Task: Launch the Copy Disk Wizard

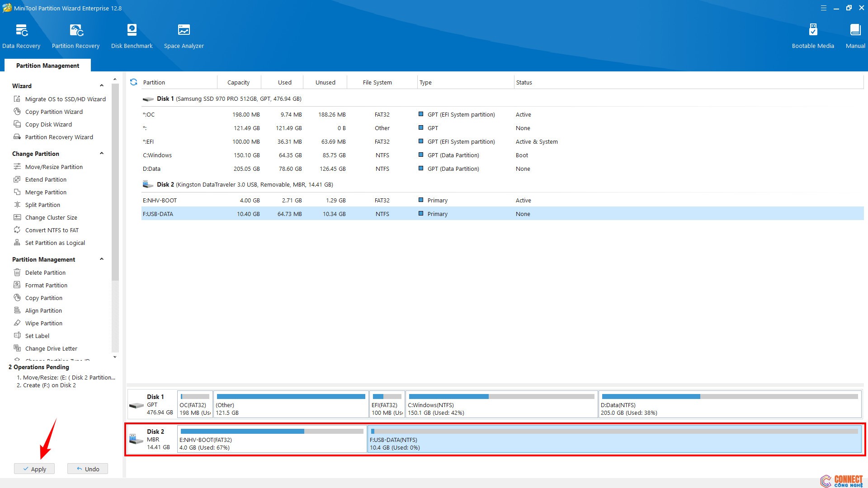Action: (43, 124)
